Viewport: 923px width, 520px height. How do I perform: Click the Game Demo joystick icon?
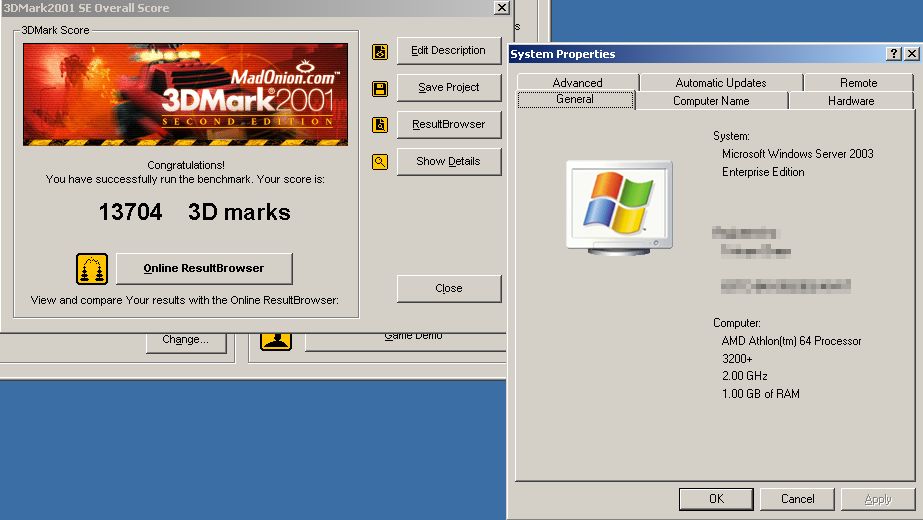(x=276, y=342)
